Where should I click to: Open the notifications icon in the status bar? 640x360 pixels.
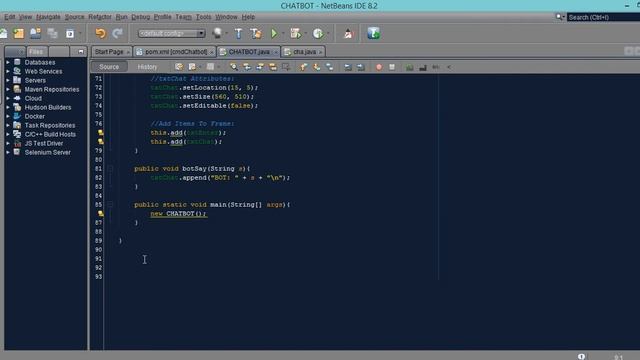point(581,356)
